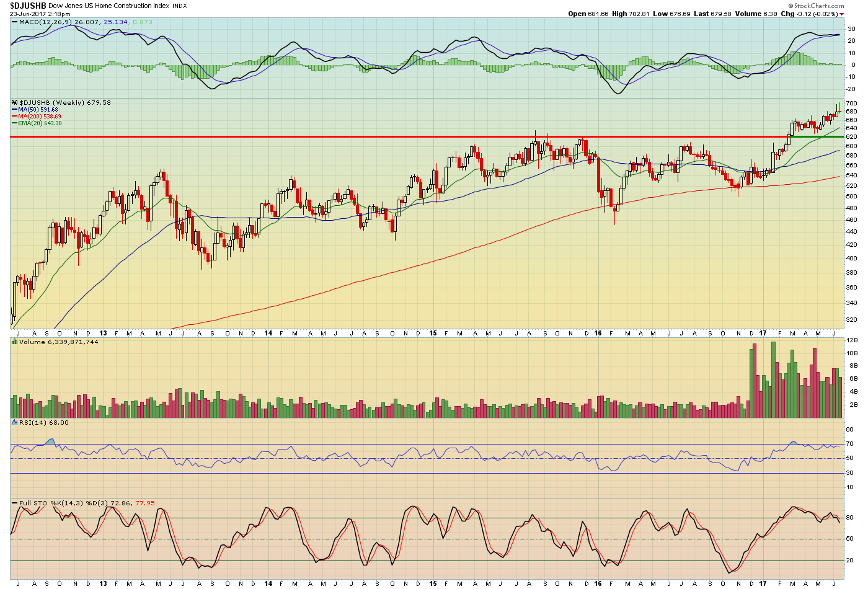Click the Volume 6.3B header value
The width and height of the screenshot is (868, 589).
tap(756, 14)
